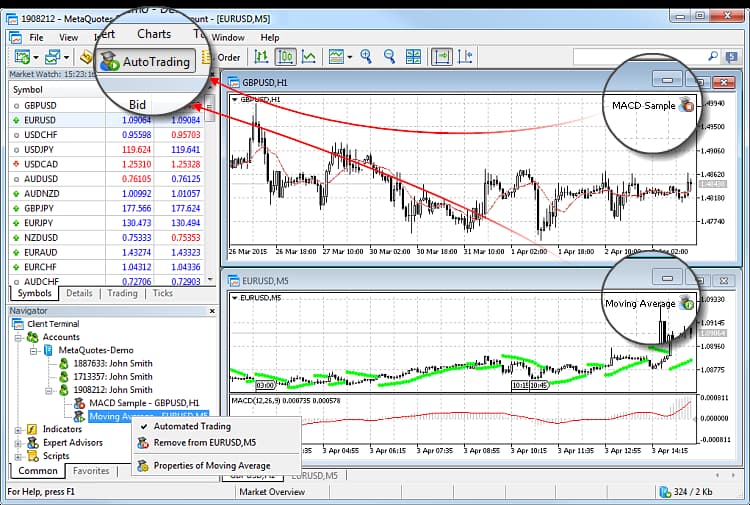The width and height of the screenshot is (750, 505).
Task: Click the AutoTrading toolbar button
Action: [145, 62]
